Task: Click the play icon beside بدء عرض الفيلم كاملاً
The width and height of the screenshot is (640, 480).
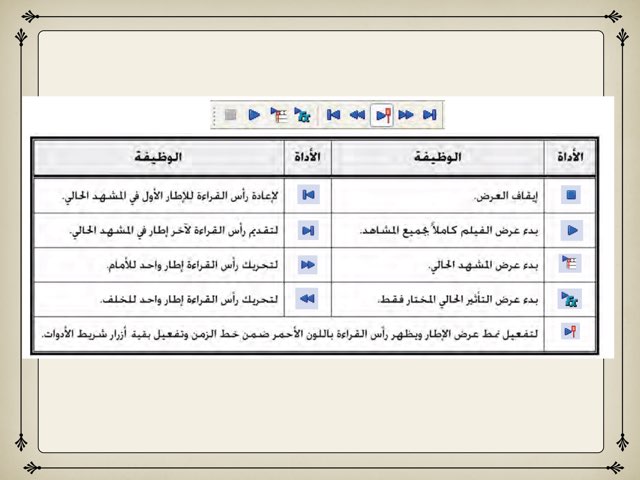Action: (572, 230)
